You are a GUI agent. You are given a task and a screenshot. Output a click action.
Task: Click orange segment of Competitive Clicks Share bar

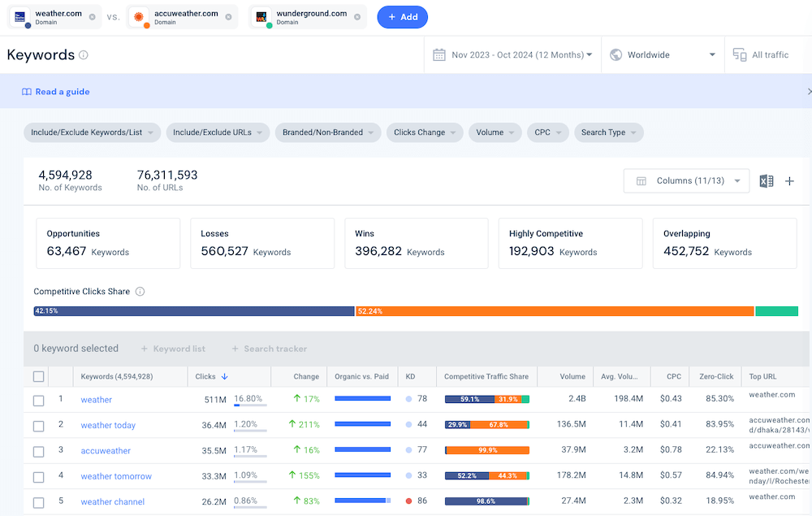[x=555, y=311]
